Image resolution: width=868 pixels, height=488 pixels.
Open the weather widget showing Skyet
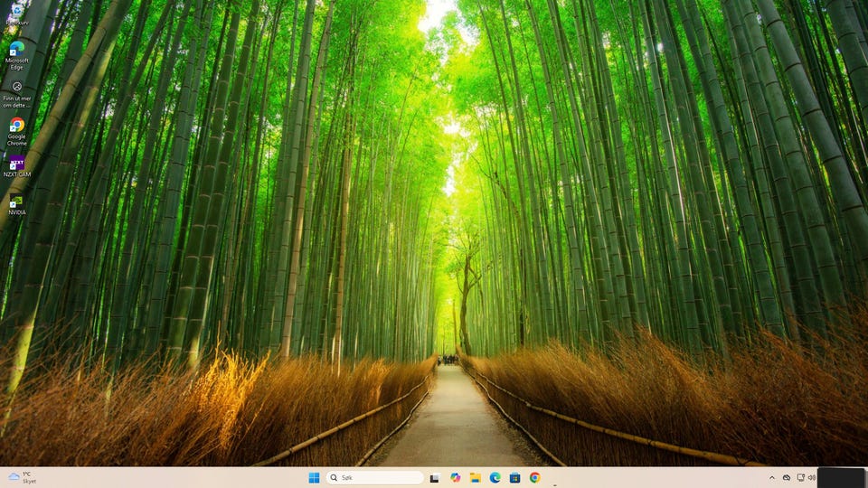pyautogui.click(x=22, y=477)
